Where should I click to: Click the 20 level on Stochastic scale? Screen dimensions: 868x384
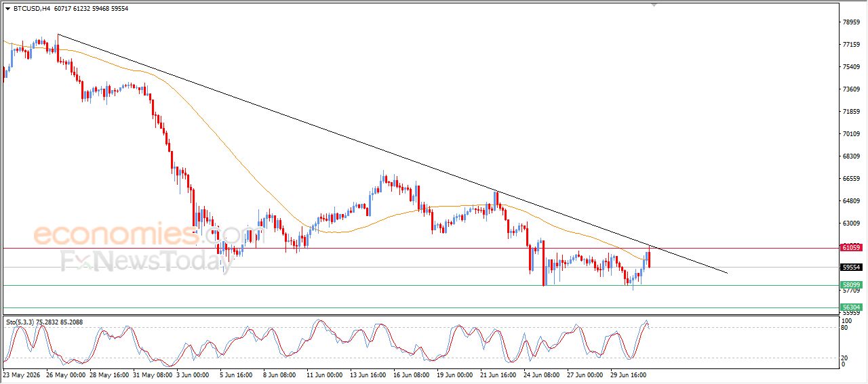click(x=844, y=358)
